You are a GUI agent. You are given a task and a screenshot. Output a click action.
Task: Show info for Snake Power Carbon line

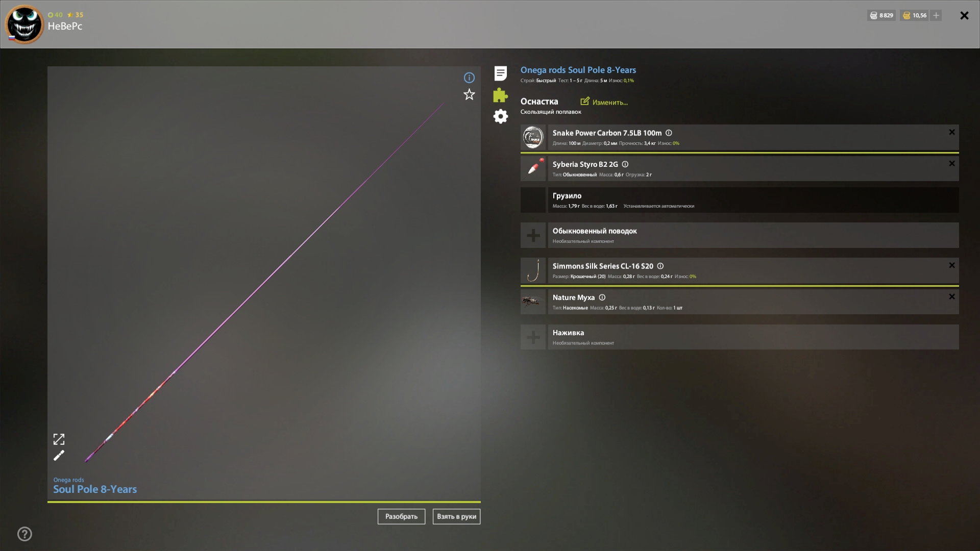(669, 133)
